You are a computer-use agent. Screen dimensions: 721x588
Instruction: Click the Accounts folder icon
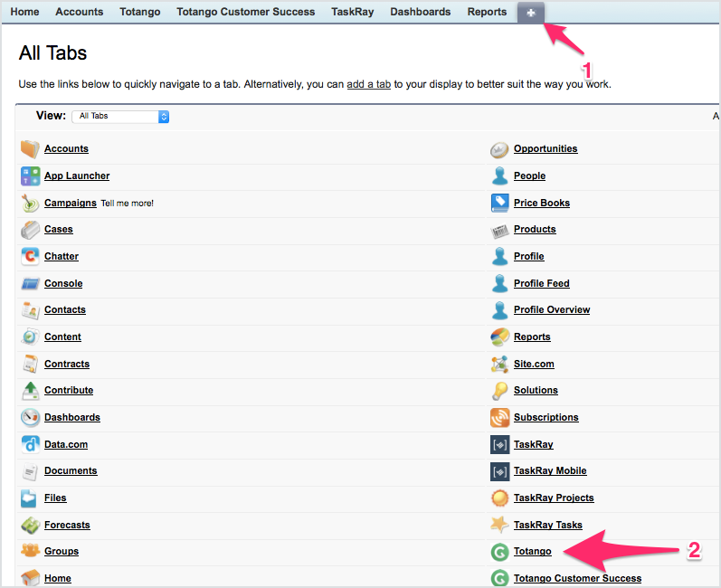pos(31,149)
